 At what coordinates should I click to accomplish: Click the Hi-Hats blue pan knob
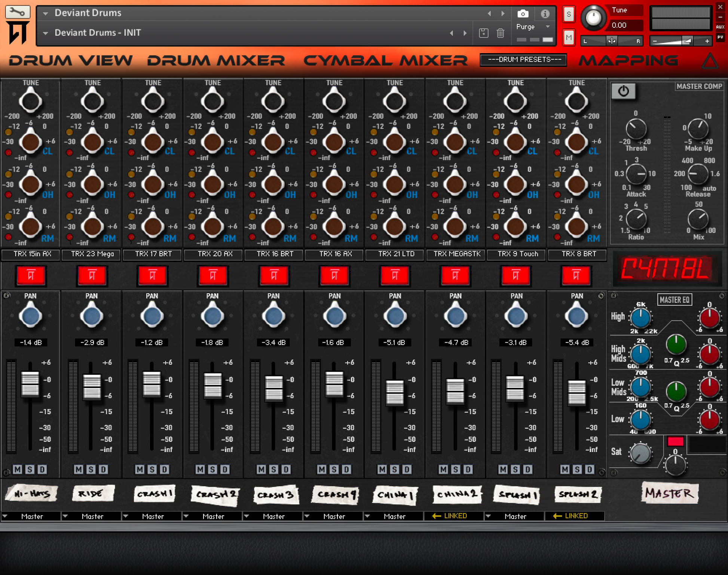click(30, 316)
